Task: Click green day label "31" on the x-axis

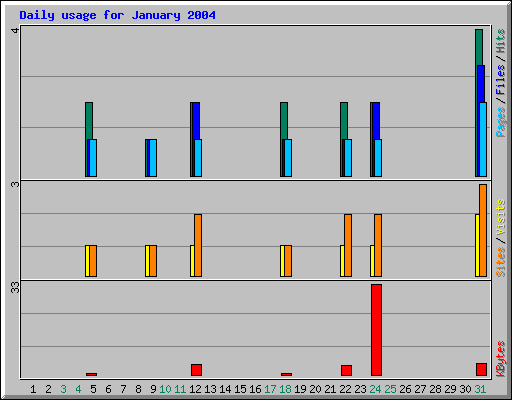Action: tap(480, 389)
